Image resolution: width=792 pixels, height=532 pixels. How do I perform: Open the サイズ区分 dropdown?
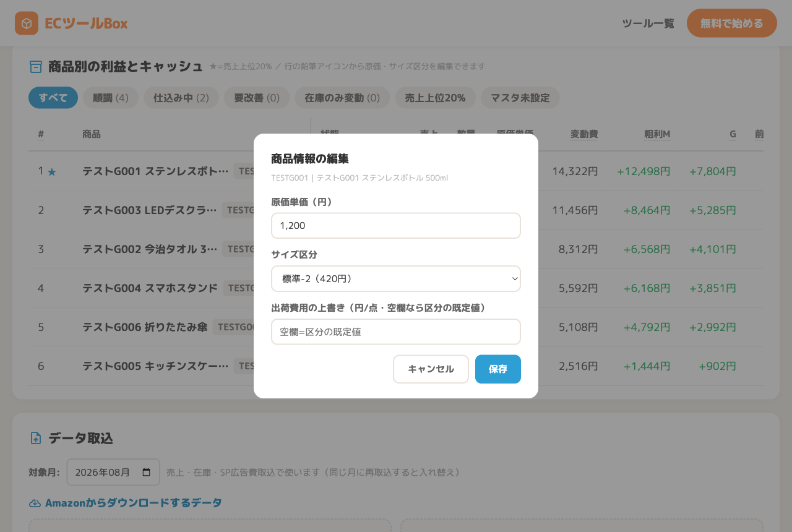(396, 278)
